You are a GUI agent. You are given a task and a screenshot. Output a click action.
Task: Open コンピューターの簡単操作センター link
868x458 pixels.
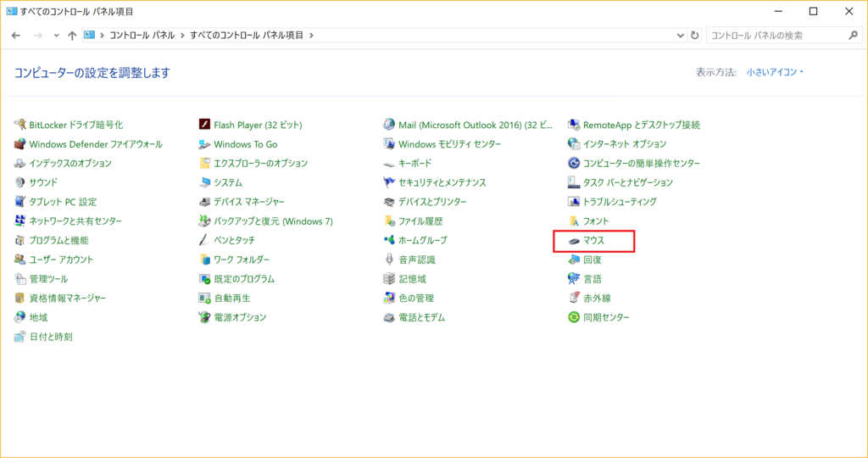click(x=642, y=164)
